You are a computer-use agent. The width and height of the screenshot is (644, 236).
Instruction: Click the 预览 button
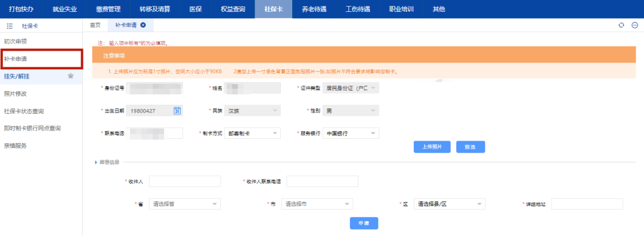coord(470,147)
